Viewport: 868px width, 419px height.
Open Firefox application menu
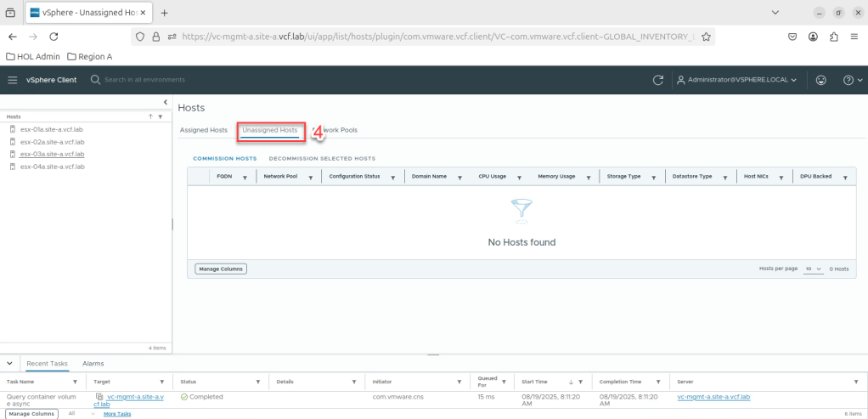click(854, 37)
